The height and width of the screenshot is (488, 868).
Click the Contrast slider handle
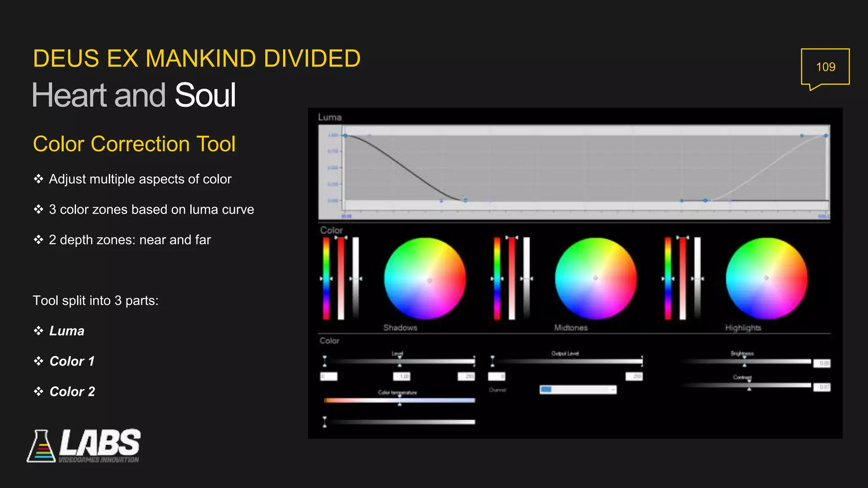point(749,385)
